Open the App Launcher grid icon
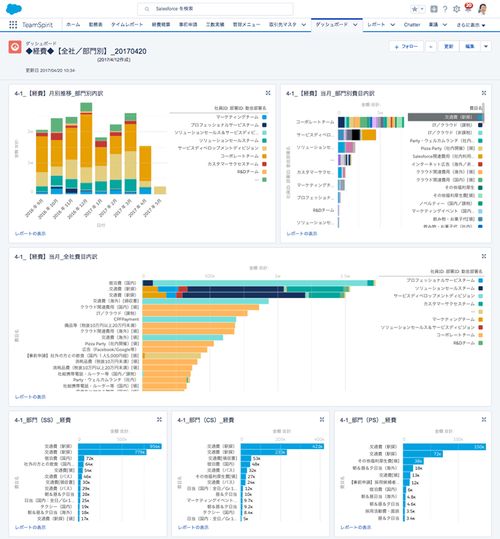 pos(13,25)
